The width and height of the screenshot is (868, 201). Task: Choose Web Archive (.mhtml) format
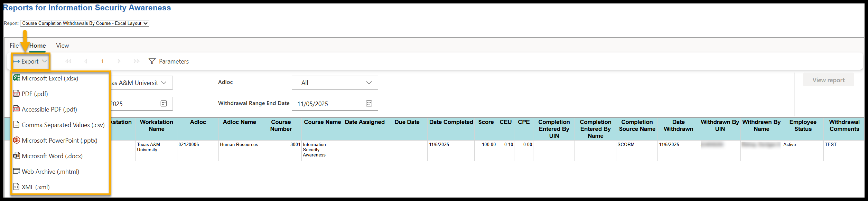[50, 172]
